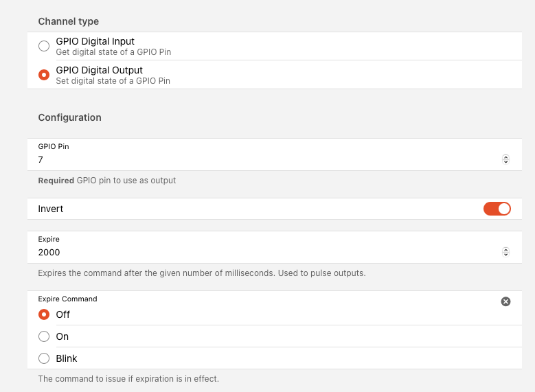Choose Off as the Expire Command
The height and width of the screenshot is (392, 535).
click(x=44, y=314)
